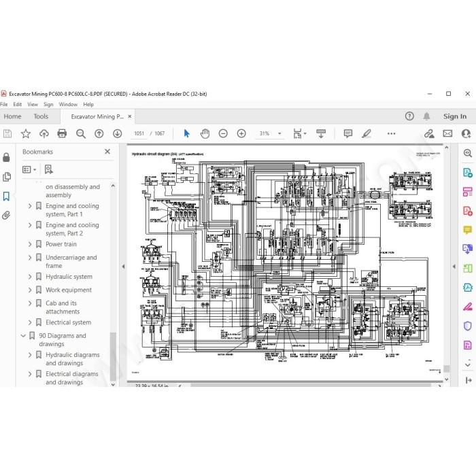Screen dimensions: 476x476
Task: Close the Bookmarks panel
Action: [x=107, y=152]
